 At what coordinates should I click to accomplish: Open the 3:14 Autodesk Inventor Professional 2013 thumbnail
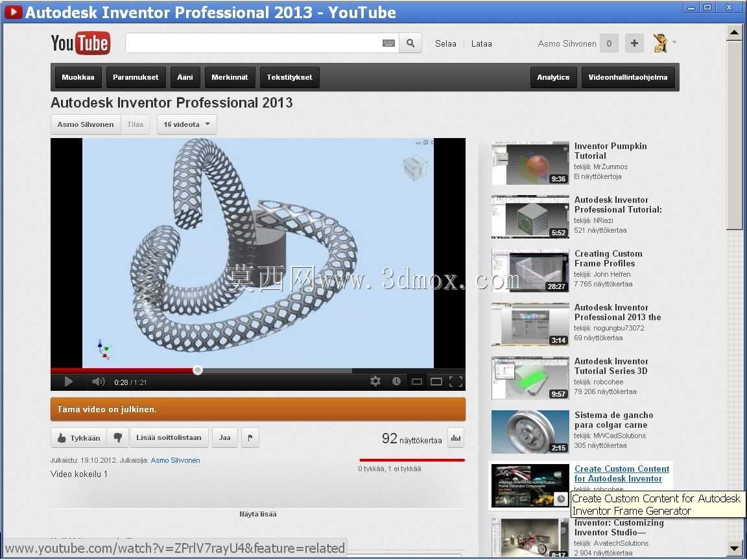click(x=530, y=324)
